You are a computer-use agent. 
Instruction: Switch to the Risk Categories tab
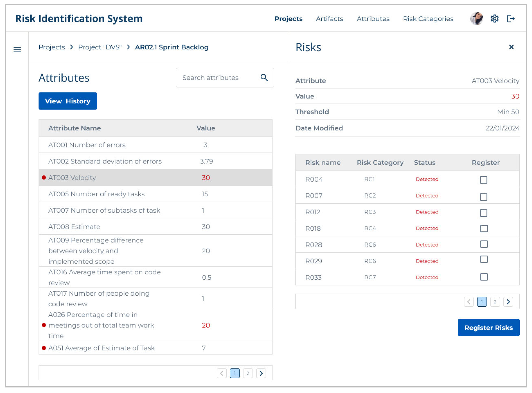[428, 19]
